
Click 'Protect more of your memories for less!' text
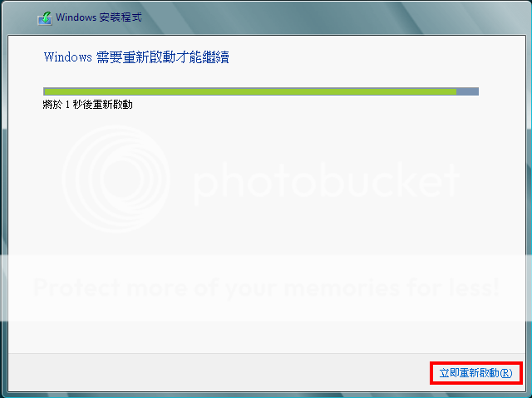click(266, 287)
